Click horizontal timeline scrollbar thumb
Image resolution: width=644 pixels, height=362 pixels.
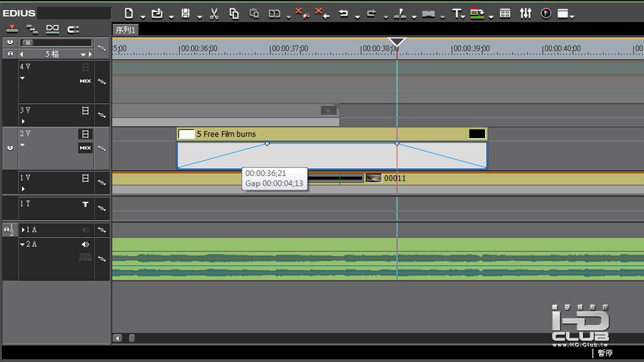coord(132,338)
